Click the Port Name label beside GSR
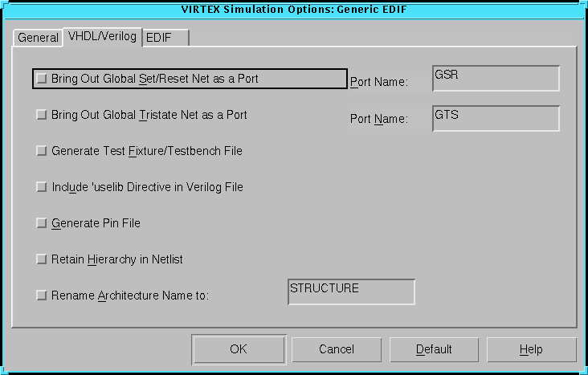This screenshot has height=375, width=588. [x=379, y=82]
